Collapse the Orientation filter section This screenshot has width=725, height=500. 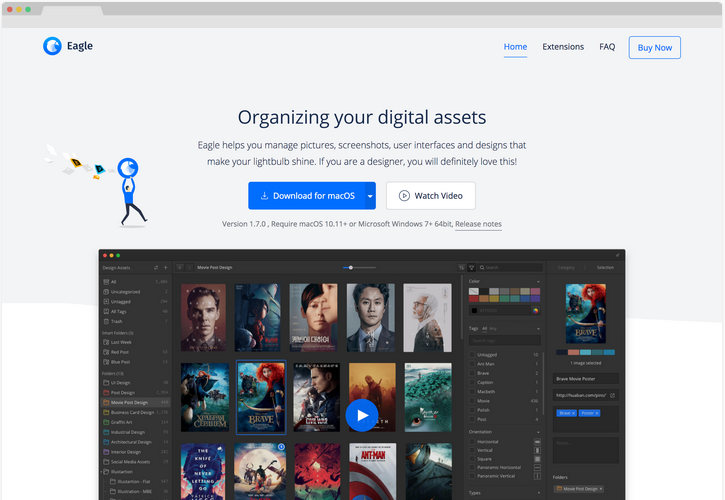[538, 432]
